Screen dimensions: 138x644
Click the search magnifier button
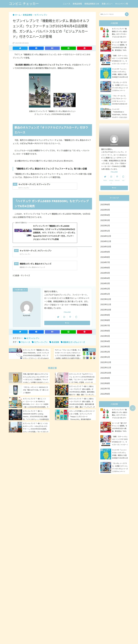[x=126, y=14]
